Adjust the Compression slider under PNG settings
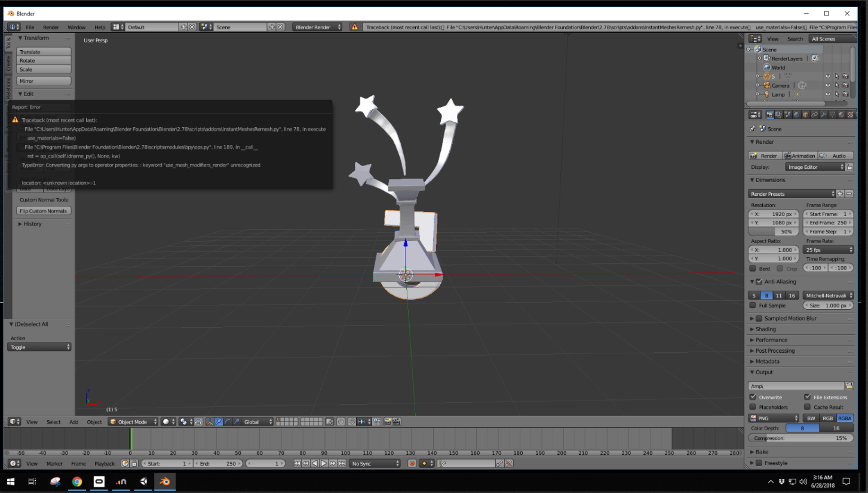 (800, 437)
